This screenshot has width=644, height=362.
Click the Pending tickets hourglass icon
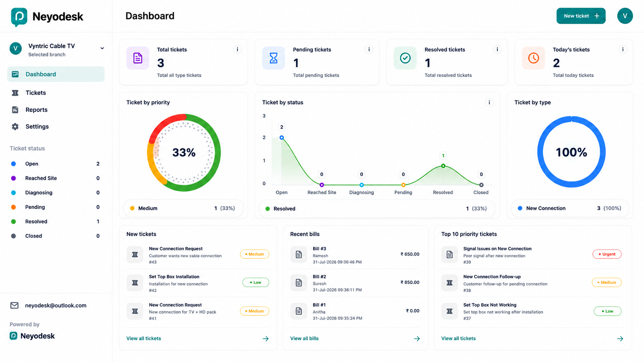tap(273, 58)
